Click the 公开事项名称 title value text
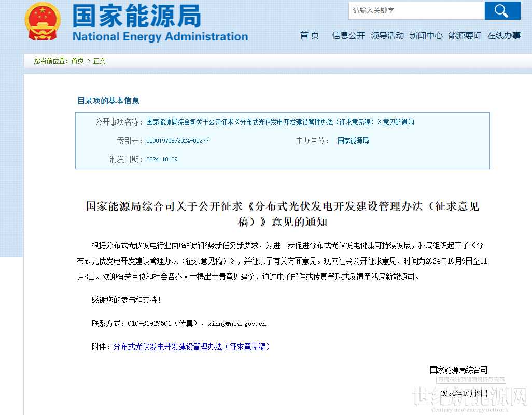 280,122
